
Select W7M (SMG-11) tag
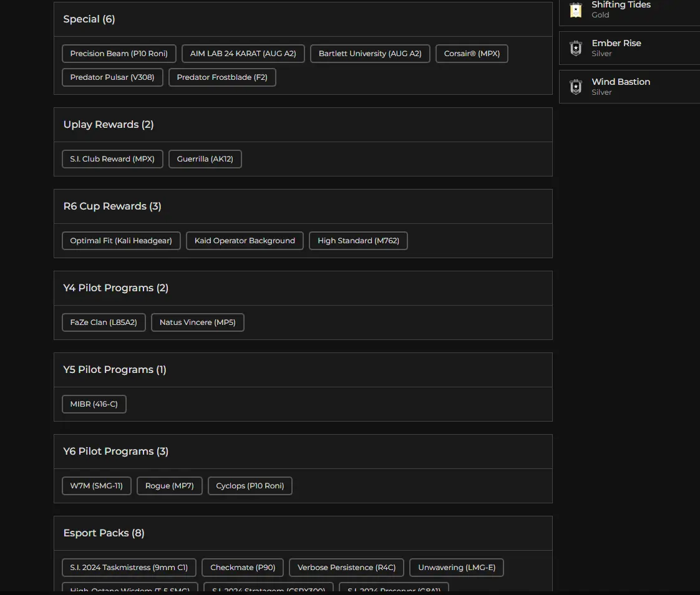click(x=97, y=486)
